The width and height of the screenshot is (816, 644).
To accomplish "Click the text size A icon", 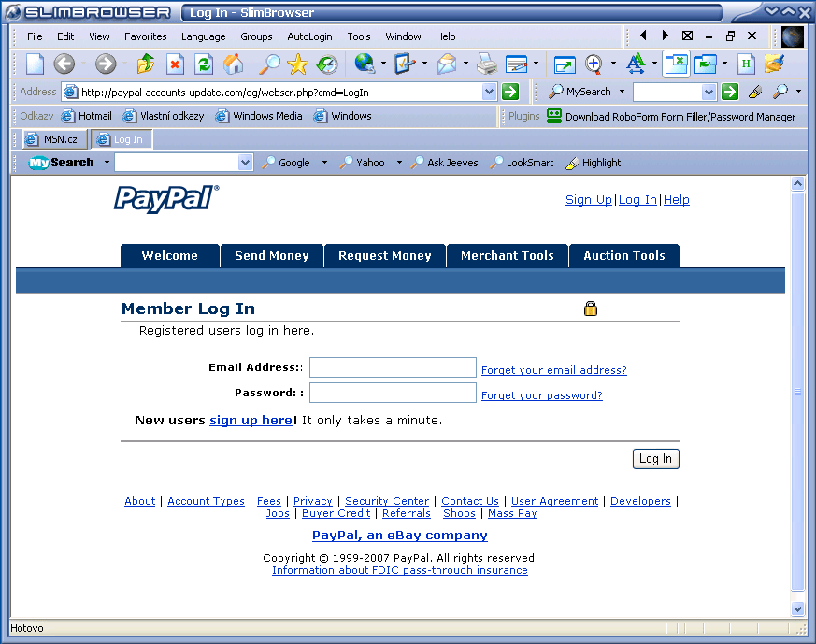I will pyautogui.click(x=636, y=64).
